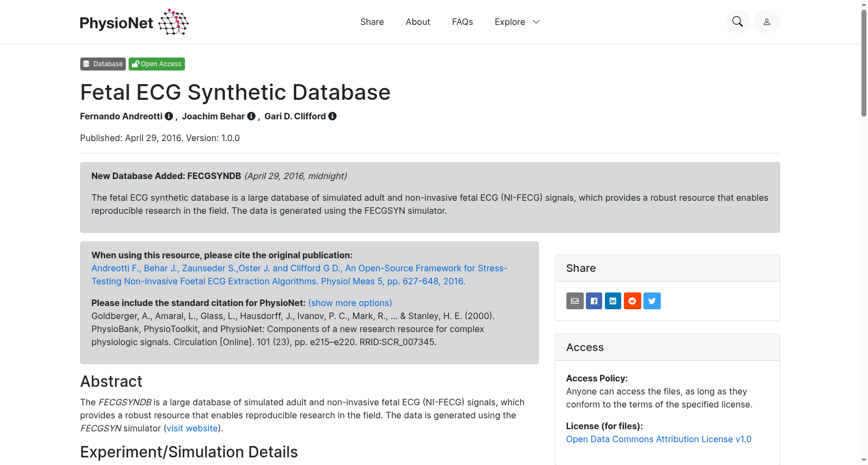The image size is (868, 465).
Task: Click the scrollbar down arrow
Action: pos(864,460)
